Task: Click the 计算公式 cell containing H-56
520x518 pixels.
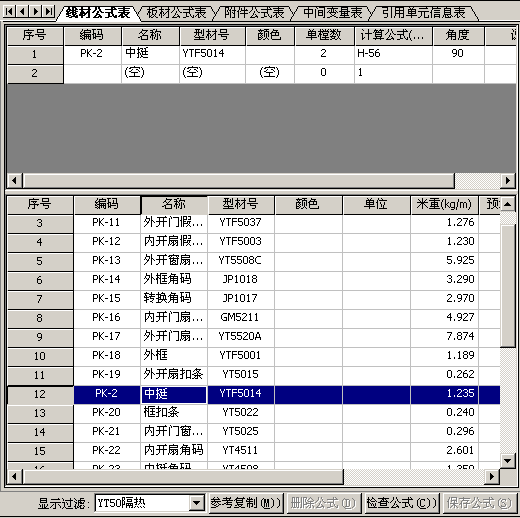Action: 393,53
